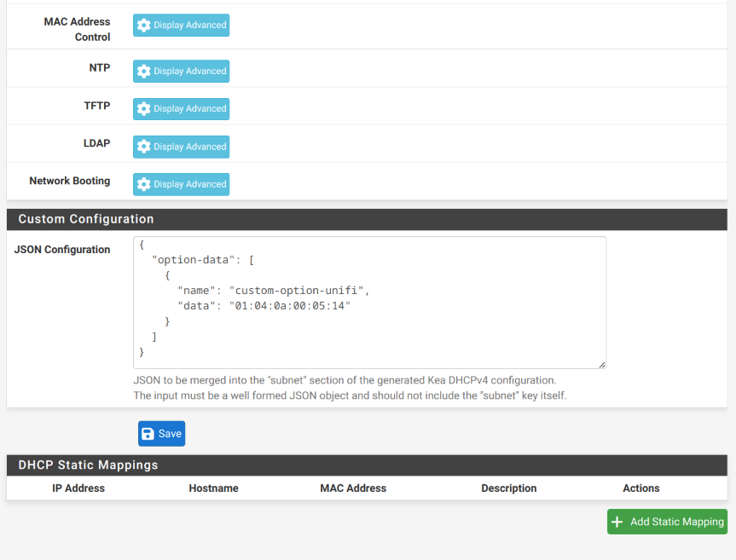Viewport: 736px width, 560px height.
Task: Click the Description column header
Action: 509,488
